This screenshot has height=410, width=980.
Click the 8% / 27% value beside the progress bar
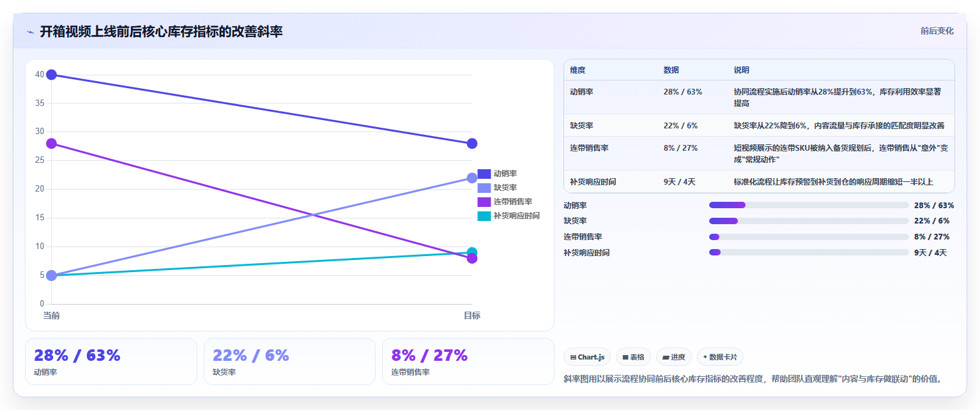click(x=931, y=237)
